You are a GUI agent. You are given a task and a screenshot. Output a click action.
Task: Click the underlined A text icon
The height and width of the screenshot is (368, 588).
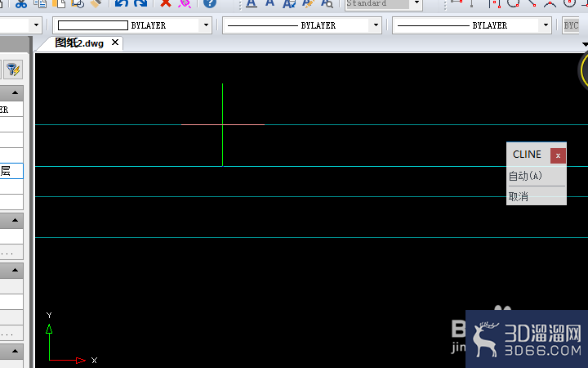(252, 4)
